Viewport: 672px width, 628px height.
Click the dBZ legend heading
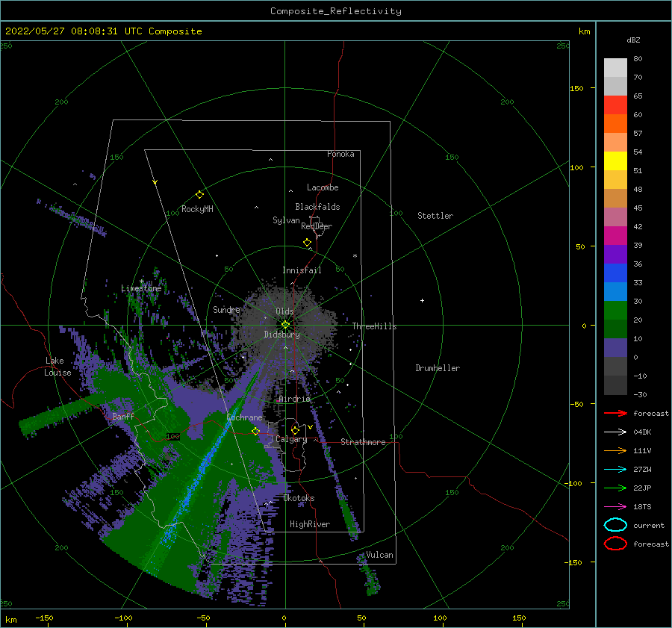tap(633, 40)
